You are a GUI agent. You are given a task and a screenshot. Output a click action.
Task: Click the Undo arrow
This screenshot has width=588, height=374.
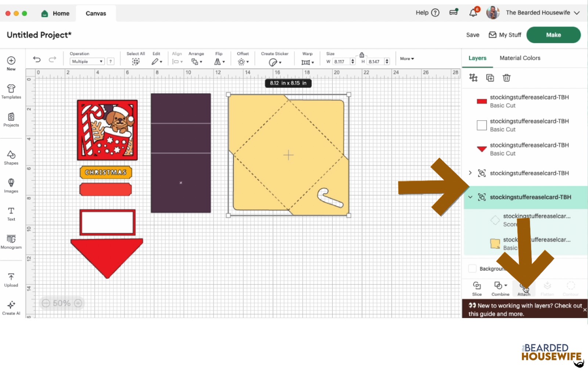tap(37, 59)
